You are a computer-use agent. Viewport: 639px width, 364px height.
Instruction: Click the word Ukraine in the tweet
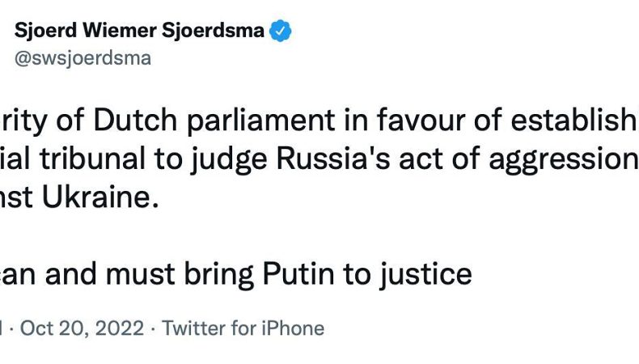click(x=100, y=197)
